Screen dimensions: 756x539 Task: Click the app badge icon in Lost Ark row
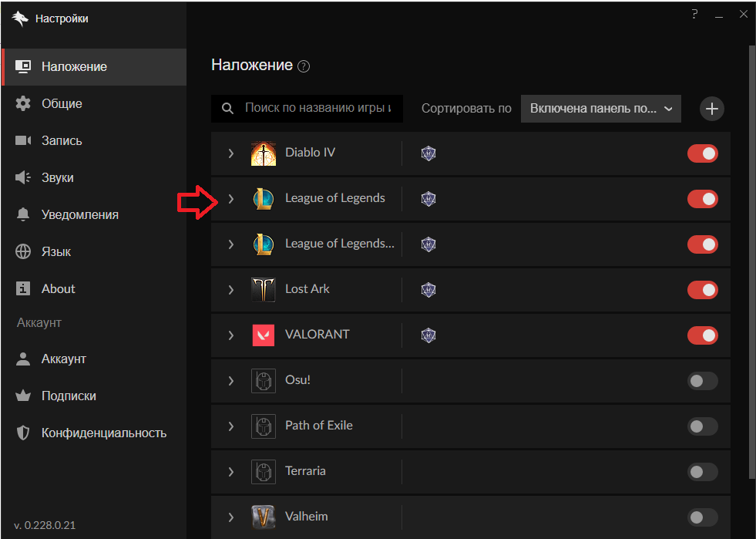pos(428,290)
